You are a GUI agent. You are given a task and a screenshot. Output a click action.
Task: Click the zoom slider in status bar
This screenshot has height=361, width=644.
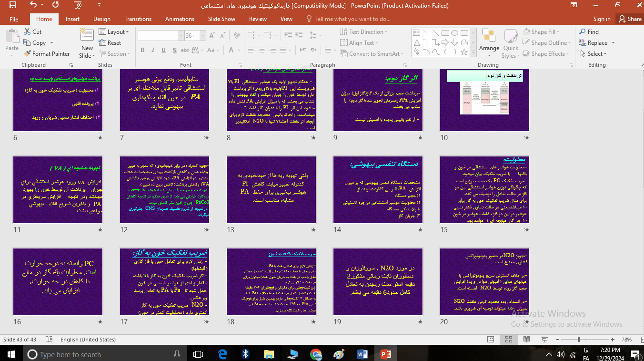(579, 340)
